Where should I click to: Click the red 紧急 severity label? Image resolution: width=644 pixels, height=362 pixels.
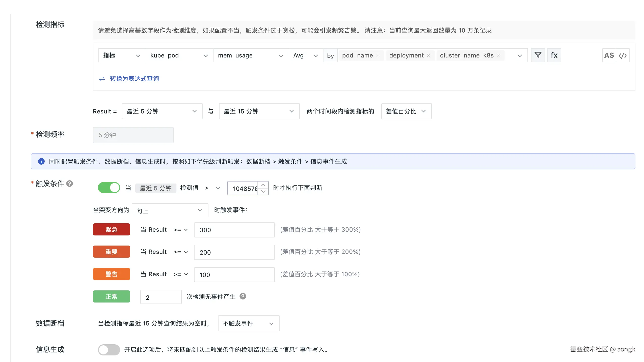point(111,229)
